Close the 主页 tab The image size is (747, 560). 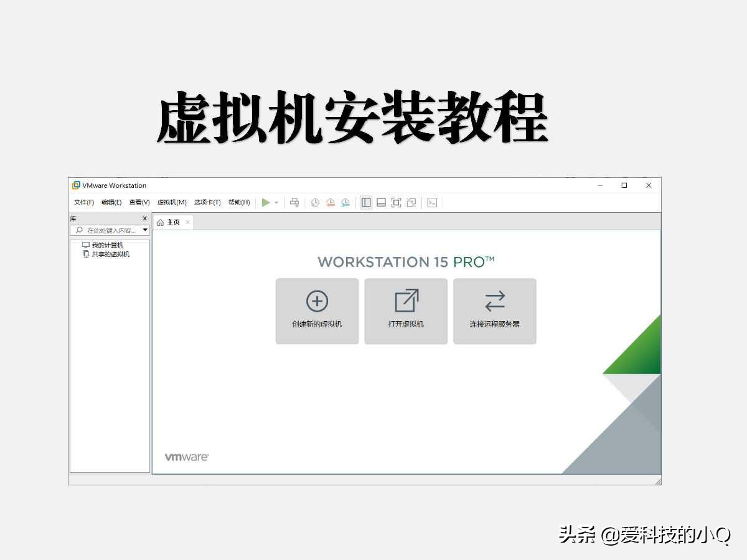(188, 222)
